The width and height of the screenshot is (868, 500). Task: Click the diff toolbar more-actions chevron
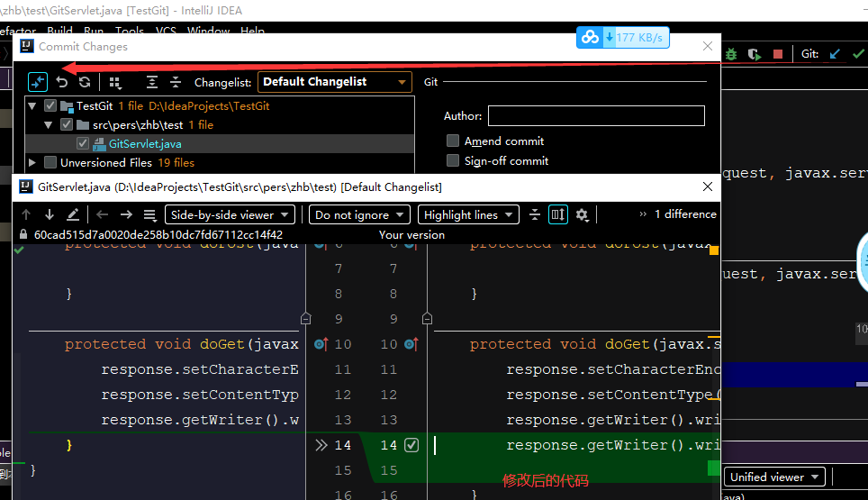pyautogui.click(x=643, y=214)
